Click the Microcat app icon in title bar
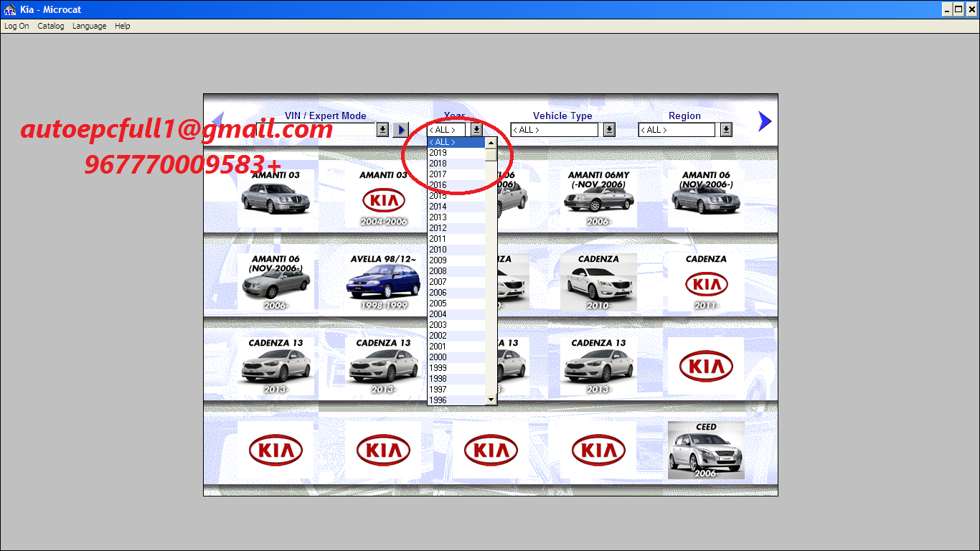 click(x=10, y=9)
